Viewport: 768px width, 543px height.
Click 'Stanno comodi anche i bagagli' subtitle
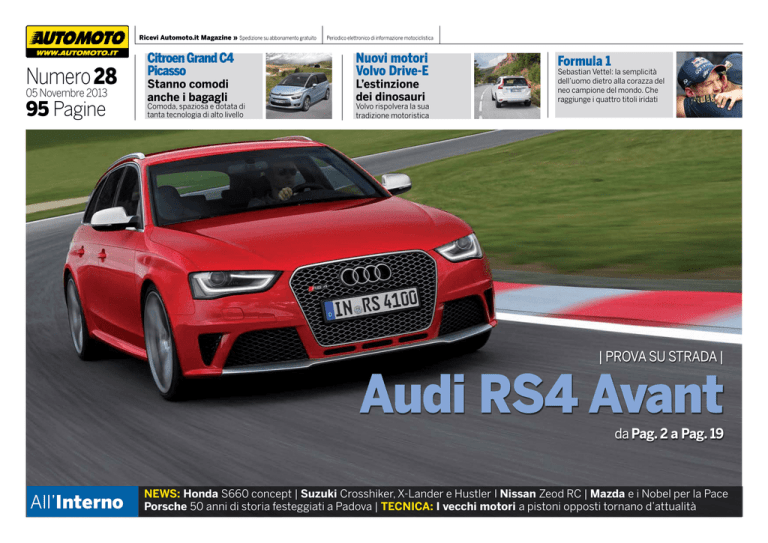click(188, 91)
